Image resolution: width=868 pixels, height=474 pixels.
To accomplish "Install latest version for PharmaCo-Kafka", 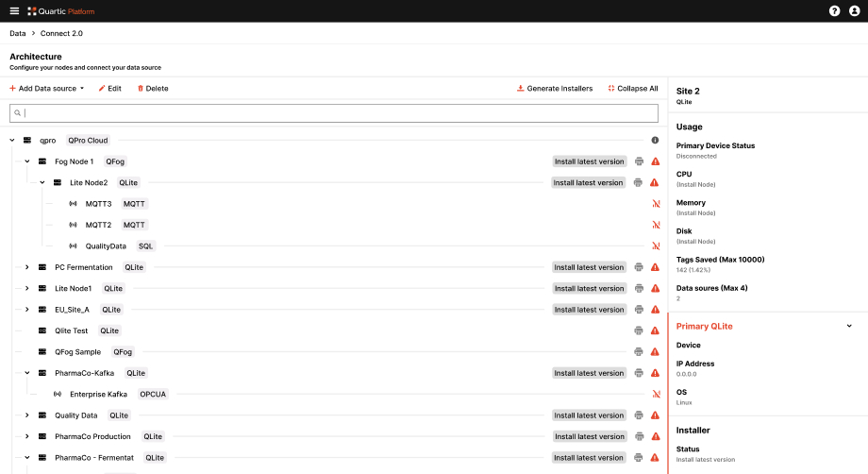I will (589, 373).
